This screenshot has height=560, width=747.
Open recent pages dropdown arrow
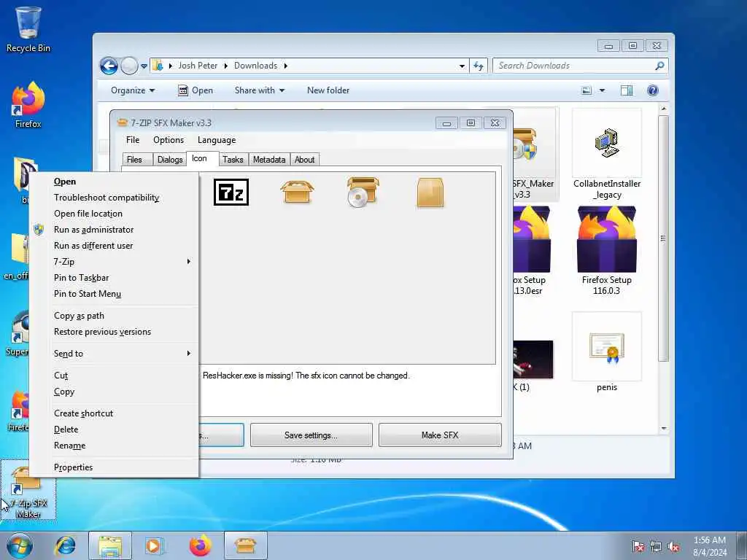(144, 66)
